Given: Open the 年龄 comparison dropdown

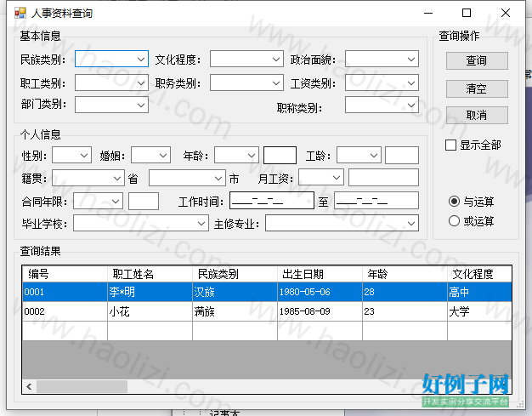Looking at the screenshot, I should pyautogui.click(x=236, y=155).
